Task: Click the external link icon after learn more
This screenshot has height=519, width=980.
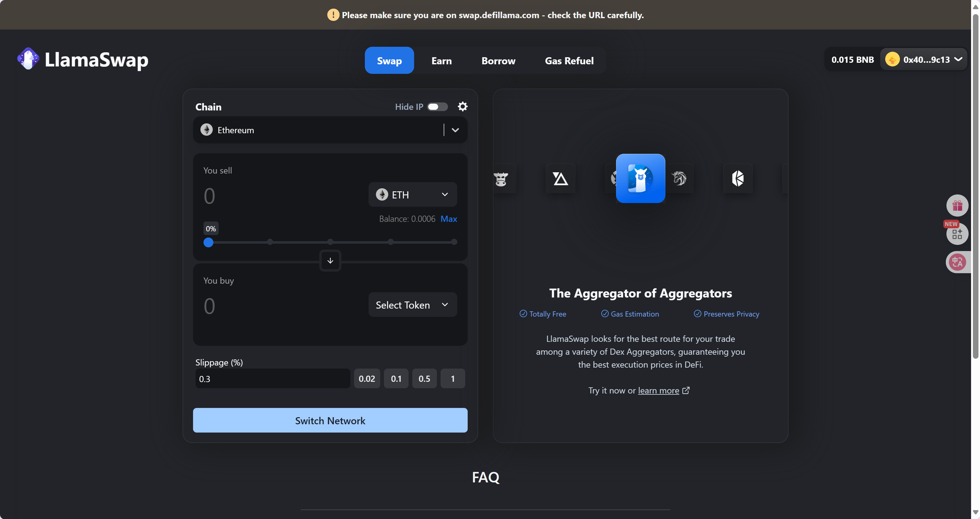Action: click(x=686, y=390)
